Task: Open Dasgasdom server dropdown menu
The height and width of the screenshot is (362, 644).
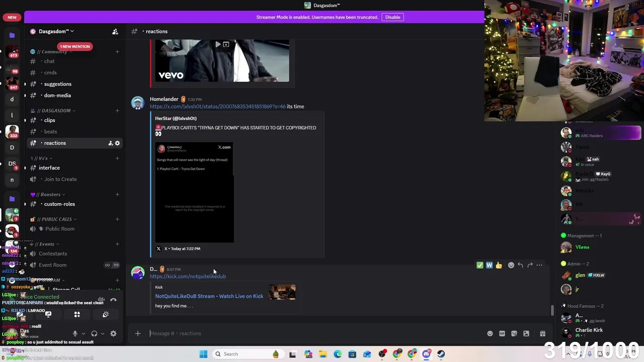Action: click(55, 32)
